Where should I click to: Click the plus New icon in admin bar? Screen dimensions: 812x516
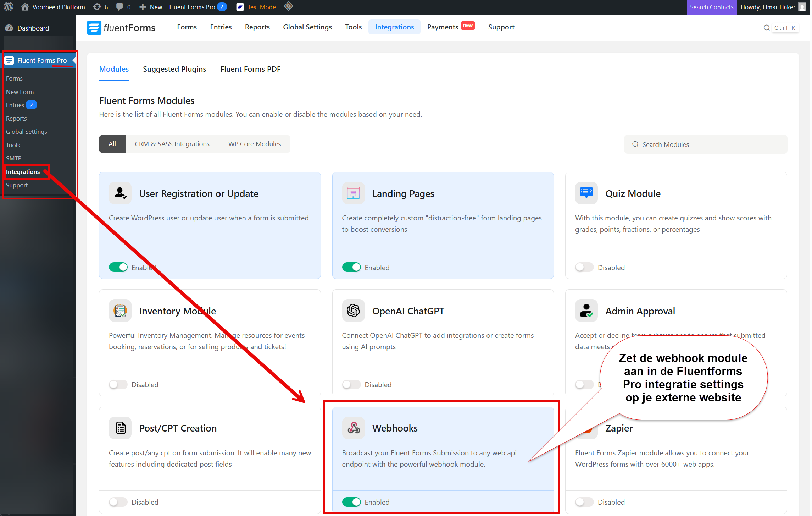tap(143, 7)
